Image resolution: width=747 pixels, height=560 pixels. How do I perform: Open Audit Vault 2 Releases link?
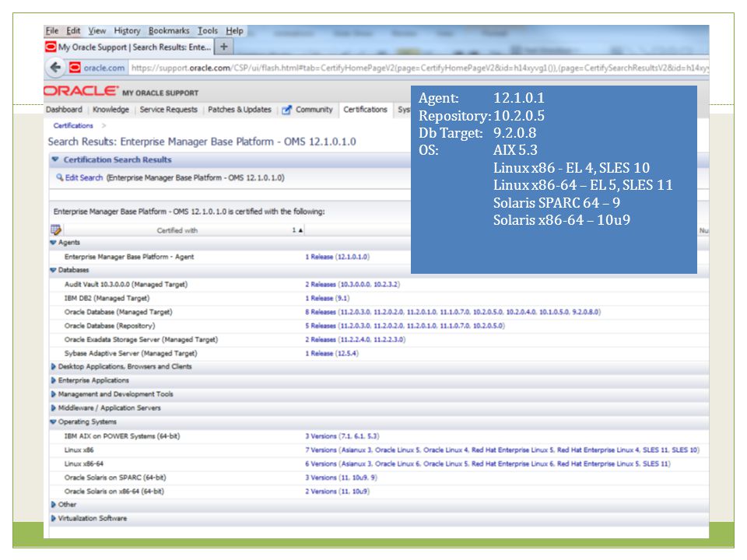click(352, 285)
